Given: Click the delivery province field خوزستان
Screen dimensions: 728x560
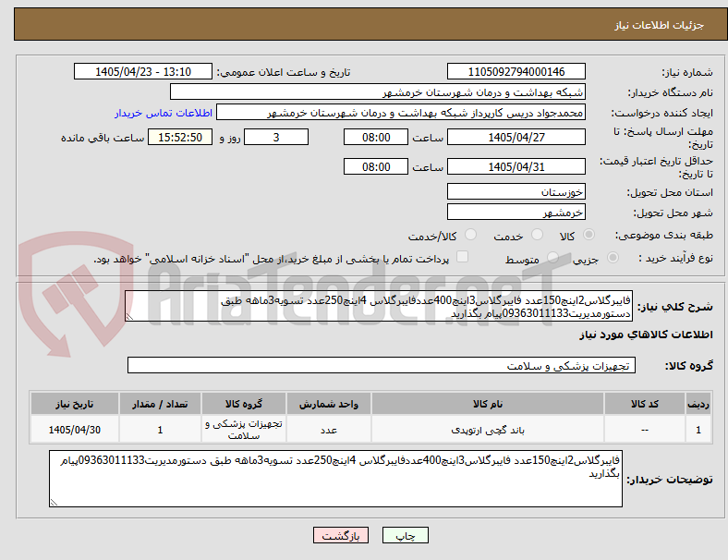Looking at the screenshot, I should point(516,191).
